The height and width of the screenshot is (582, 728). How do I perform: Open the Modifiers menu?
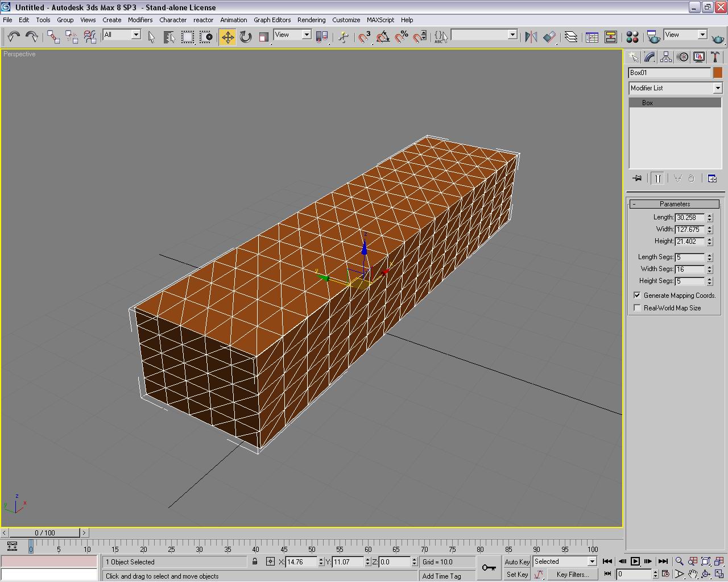(140, 20)
